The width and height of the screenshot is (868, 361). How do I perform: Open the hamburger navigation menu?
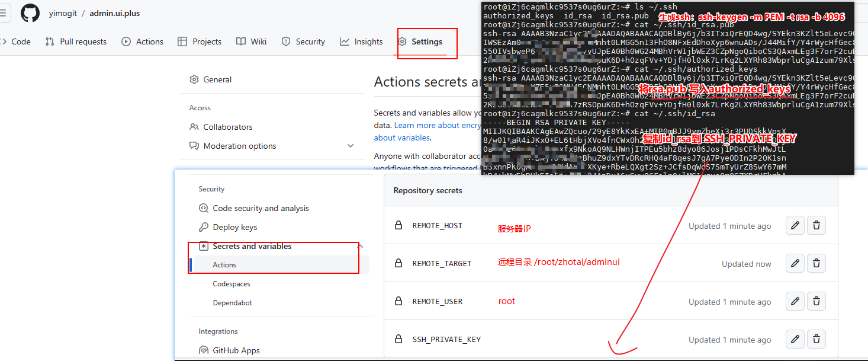(4, 13)
